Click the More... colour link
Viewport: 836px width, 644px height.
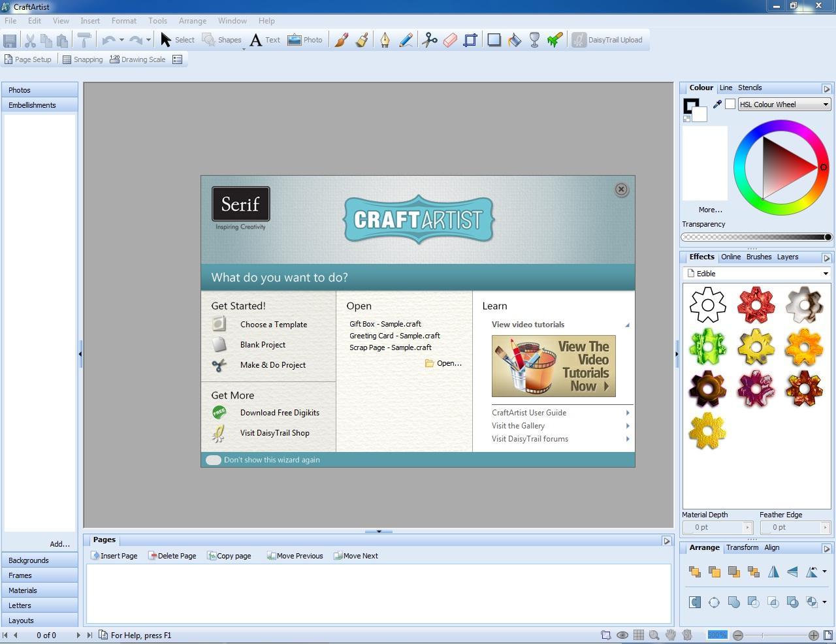click(x=710, y=210)
